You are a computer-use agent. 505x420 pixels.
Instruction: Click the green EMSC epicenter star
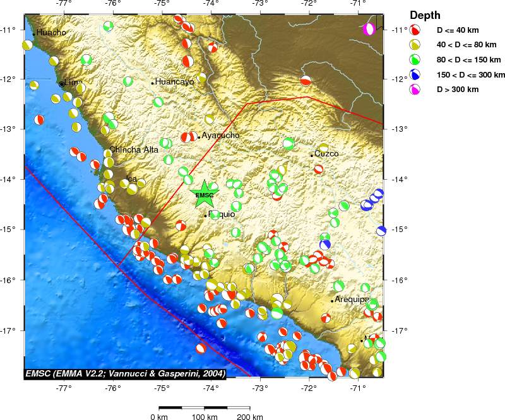(204, 193)
